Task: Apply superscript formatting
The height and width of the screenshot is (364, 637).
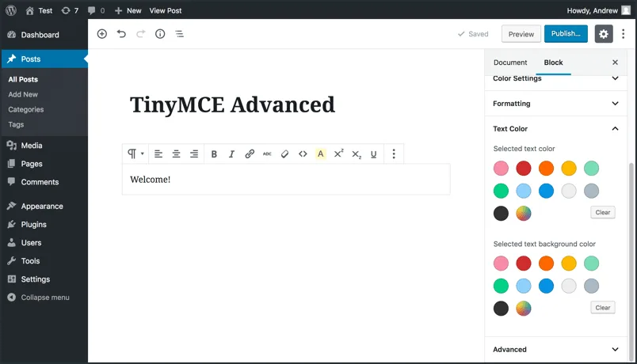Action: [x=338, y=154]
